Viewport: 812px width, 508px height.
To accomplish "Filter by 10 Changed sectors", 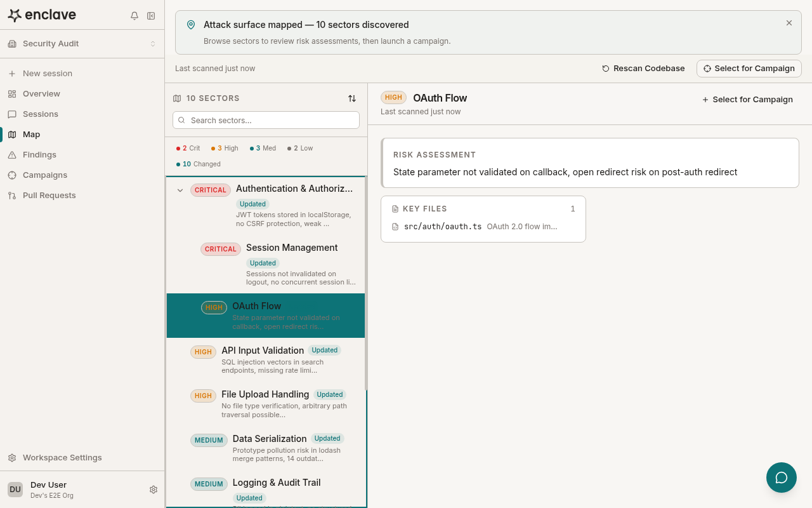I will (x=199, y=164).
